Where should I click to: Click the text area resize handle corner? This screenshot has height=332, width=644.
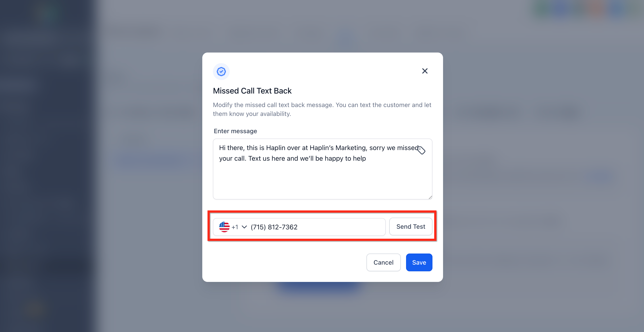[x=430, y=197]
